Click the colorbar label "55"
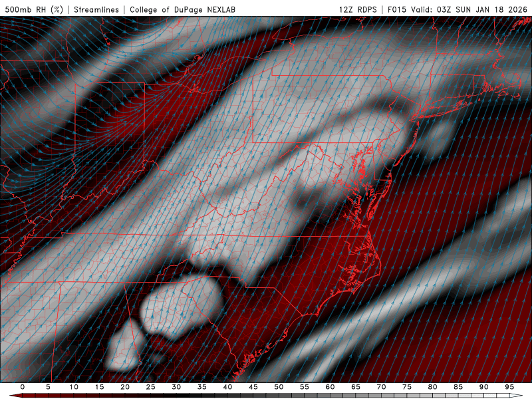Viewport: 532px width, 399px height. pos(305,387)
